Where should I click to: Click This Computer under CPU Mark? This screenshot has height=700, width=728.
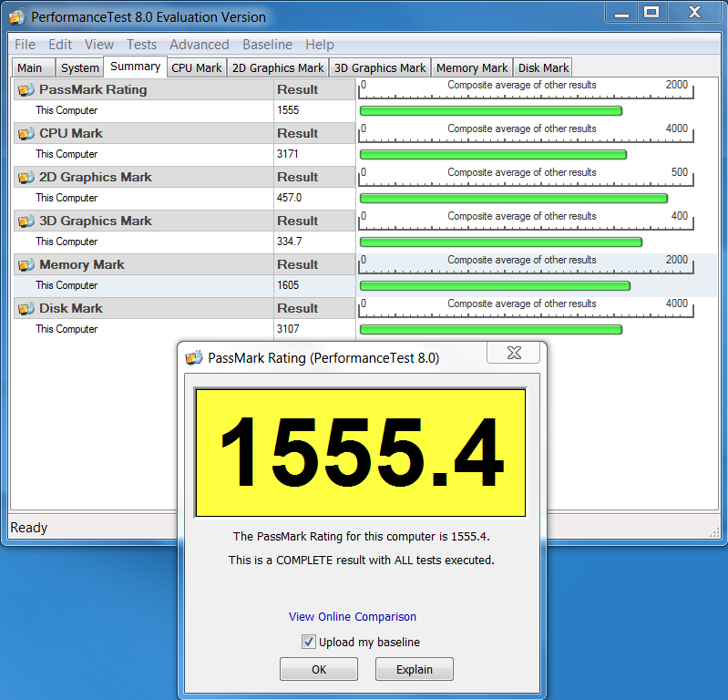click(x=67, y=154)
